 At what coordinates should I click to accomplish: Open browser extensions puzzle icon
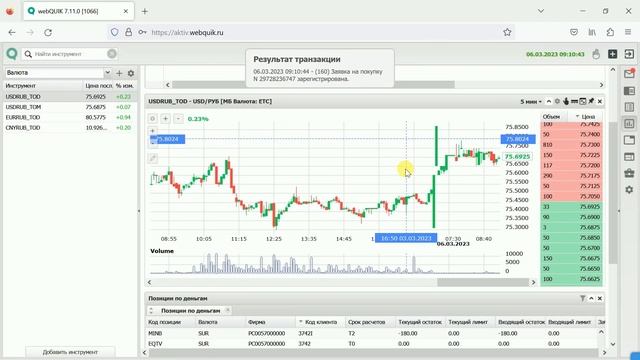pyautogui.click(x=610, y=32)
